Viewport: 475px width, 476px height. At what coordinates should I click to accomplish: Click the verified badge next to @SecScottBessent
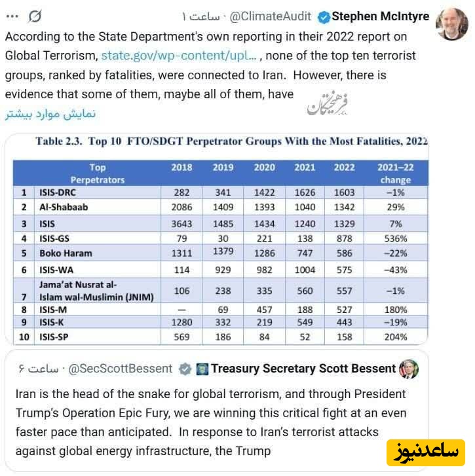point(185,369)
